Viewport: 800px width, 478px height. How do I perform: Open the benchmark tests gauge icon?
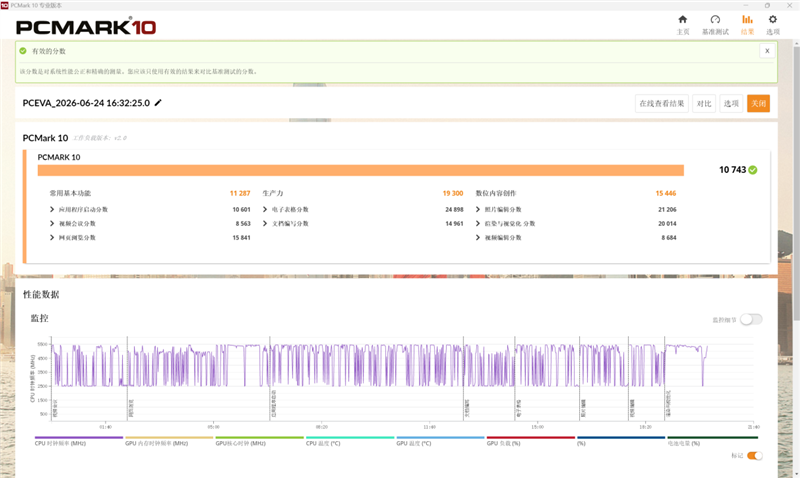715,20
